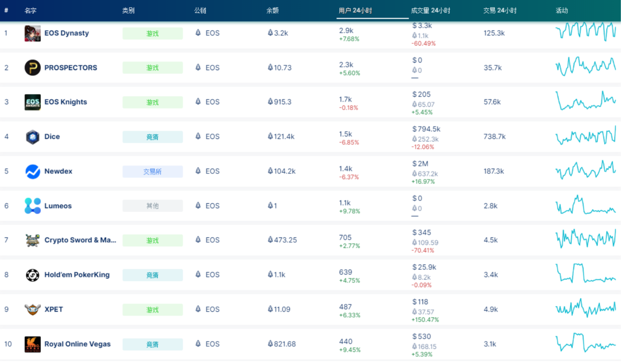Click the 类别 column header

tap(128, 10)
